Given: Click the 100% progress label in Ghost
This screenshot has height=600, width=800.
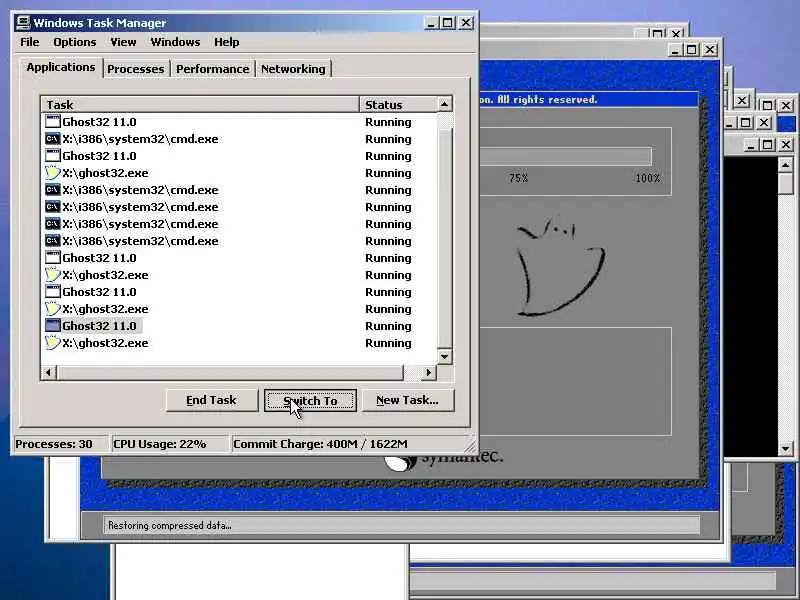Looking at the screenshot, I should (648, 178).
